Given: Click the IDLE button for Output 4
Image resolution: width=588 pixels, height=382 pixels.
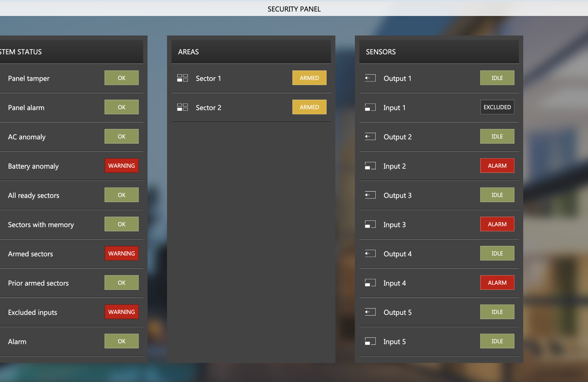Looking at the screenshot, I should click(497, 253).
